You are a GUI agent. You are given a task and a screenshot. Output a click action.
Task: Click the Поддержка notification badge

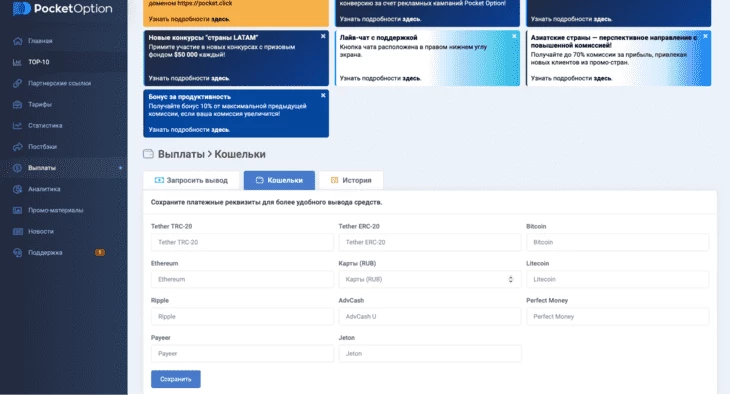pos(100,252)
